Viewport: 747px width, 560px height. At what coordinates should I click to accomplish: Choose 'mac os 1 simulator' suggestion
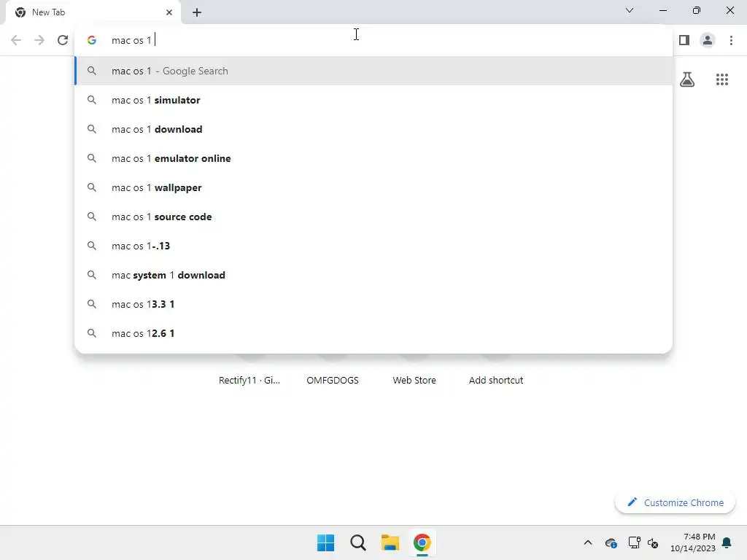click(x=373, y=100)
